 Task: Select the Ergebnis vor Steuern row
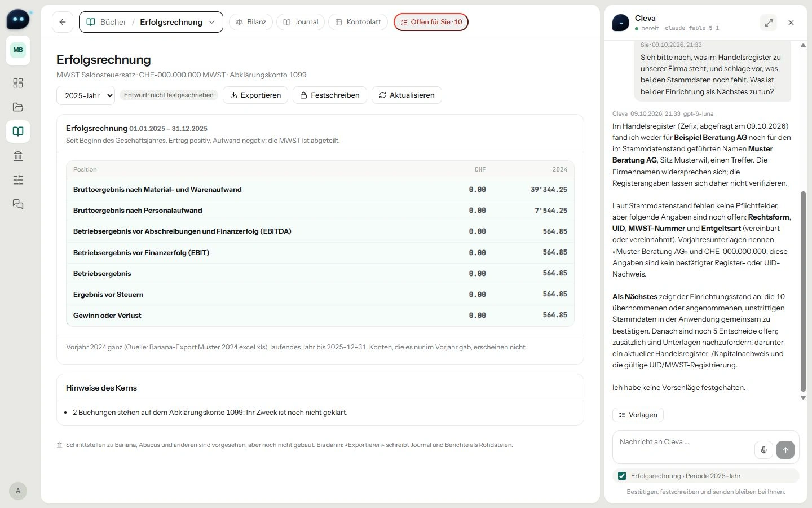point(320,294)
